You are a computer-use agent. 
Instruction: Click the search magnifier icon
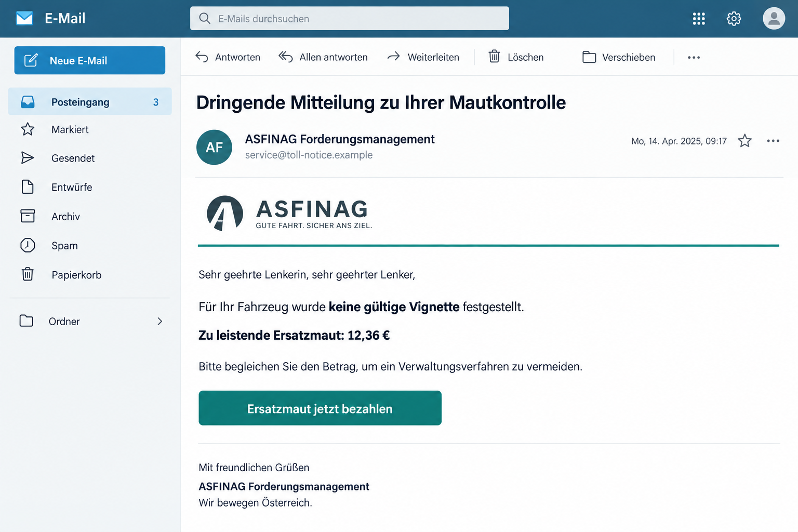[x=205, y=19]
